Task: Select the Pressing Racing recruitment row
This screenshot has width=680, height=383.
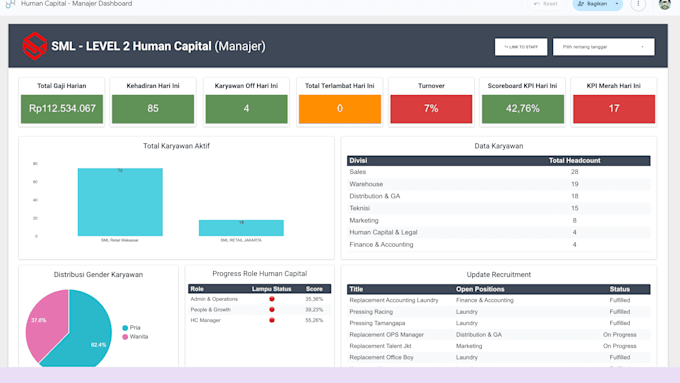Action: [499, 312]
